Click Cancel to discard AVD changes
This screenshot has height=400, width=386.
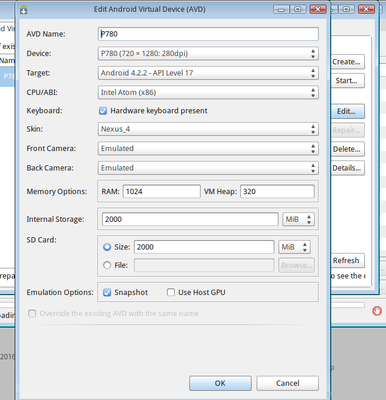[287, 383]
